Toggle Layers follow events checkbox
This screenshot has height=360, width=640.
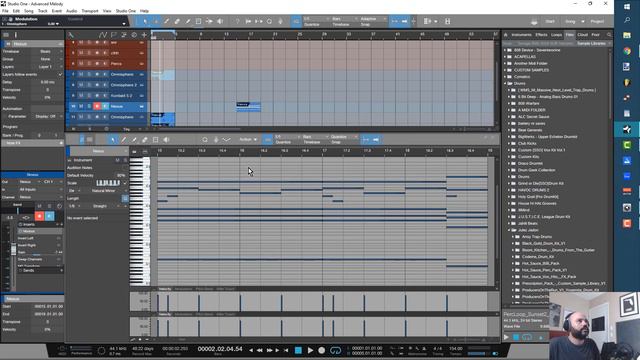[x=60, y=74]
